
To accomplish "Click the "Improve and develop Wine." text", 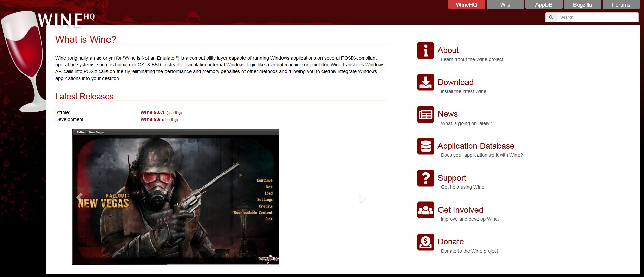I will [x=470, y=219].
